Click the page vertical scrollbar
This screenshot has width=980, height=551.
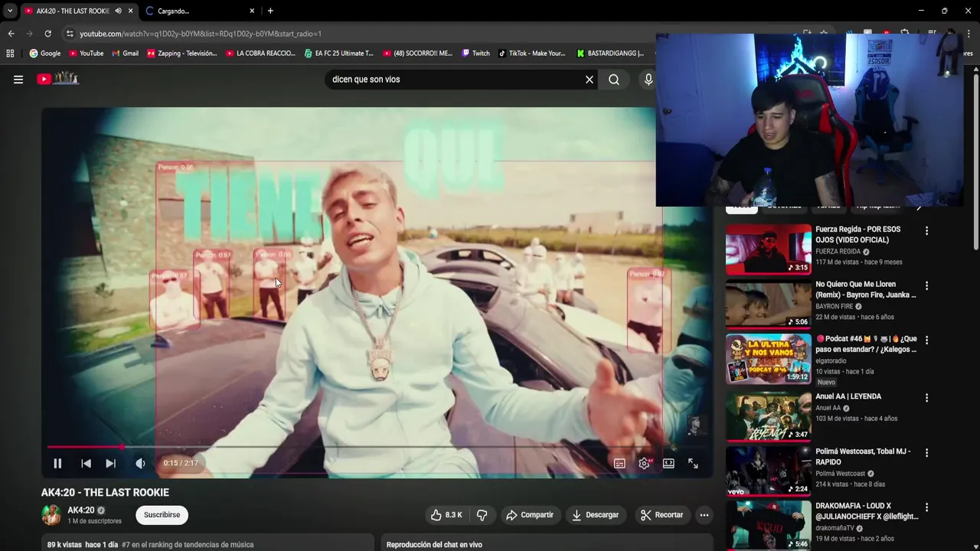pyautogui.click(x=975, y=161)
